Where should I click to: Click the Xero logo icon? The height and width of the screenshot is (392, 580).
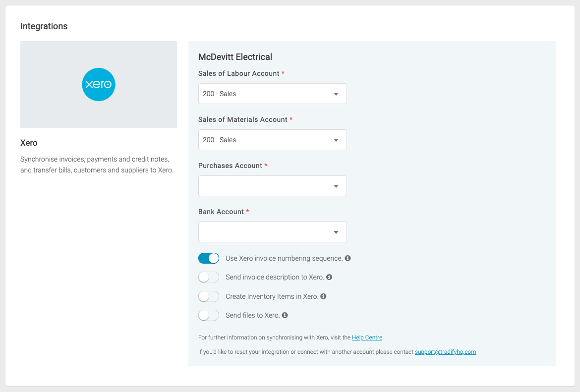[98, 84]
